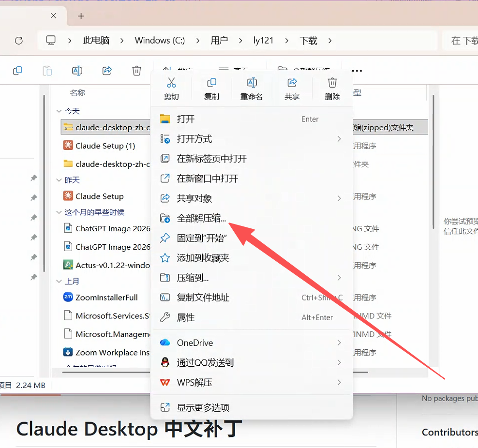Click the horizontal scrollbar of file list
Viewport: 478px width, 448px height.
(x=215, y=372)
